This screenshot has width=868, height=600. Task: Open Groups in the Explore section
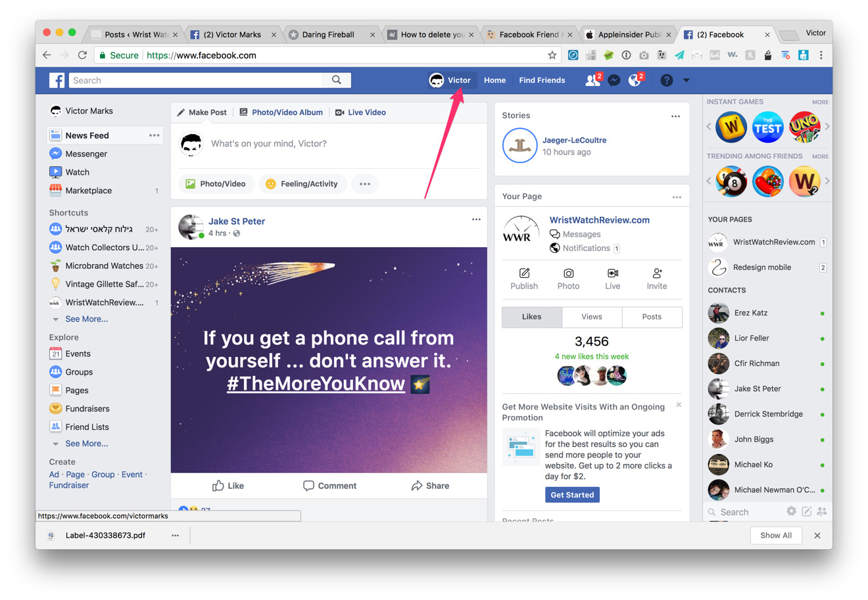[71, 372]
